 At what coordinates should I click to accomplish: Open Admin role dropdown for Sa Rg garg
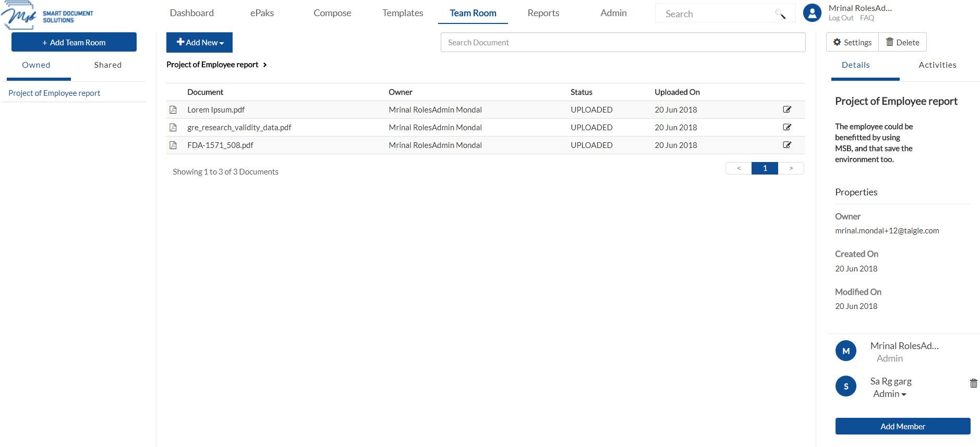(x=889, y=394)
